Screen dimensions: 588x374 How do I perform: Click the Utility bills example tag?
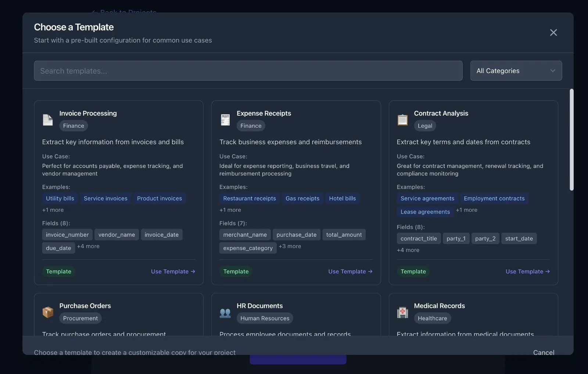(60, 199)
